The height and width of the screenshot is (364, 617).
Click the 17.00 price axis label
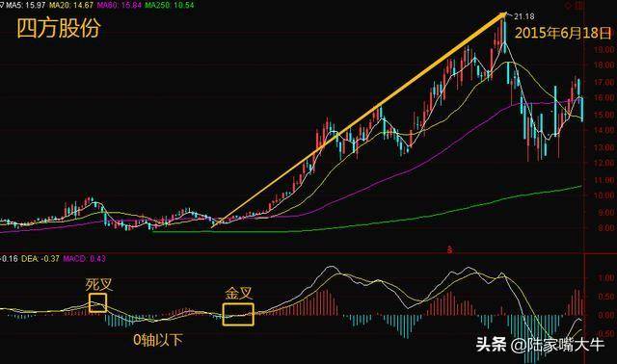click(604, 83)
